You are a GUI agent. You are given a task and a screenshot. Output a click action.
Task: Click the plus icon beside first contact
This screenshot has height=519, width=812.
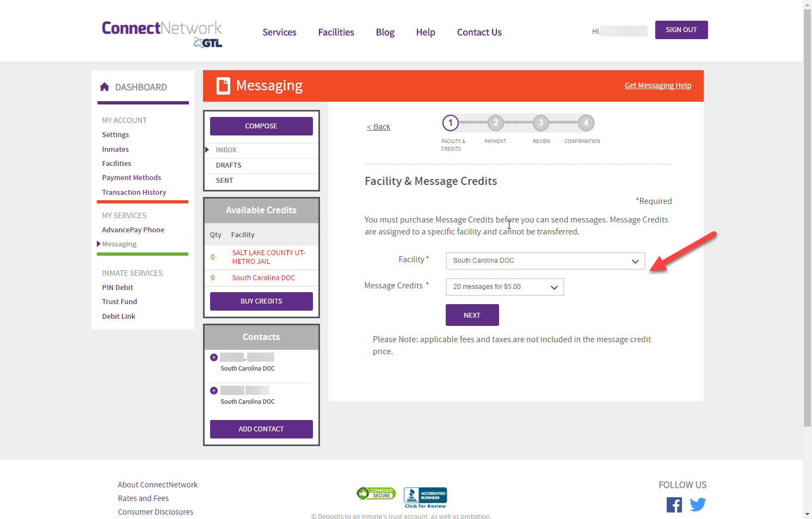[x=214, y=357]
